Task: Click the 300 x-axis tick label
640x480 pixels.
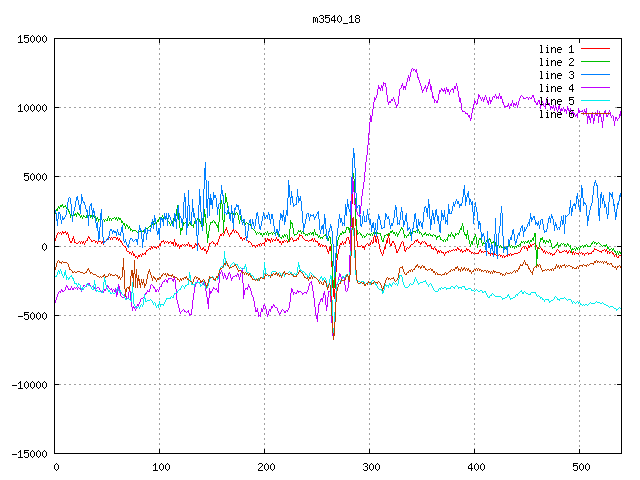Action: point(370,467)
